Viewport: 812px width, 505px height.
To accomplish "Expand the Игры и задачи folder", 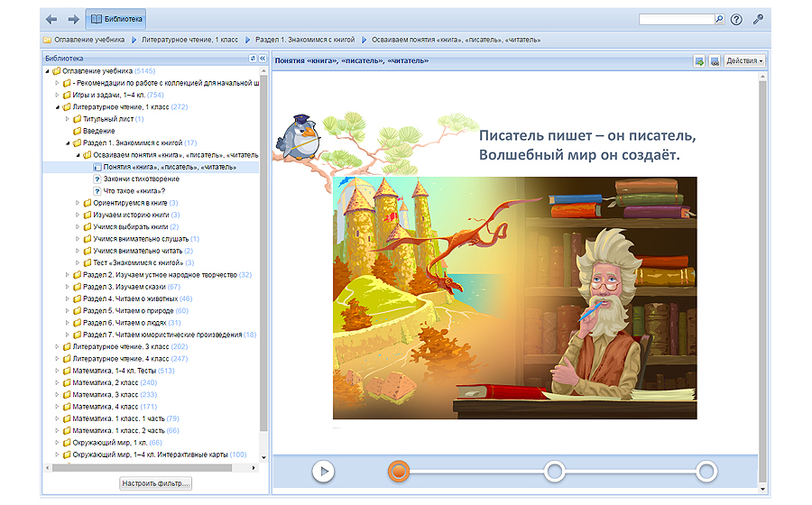I will 56,95.
